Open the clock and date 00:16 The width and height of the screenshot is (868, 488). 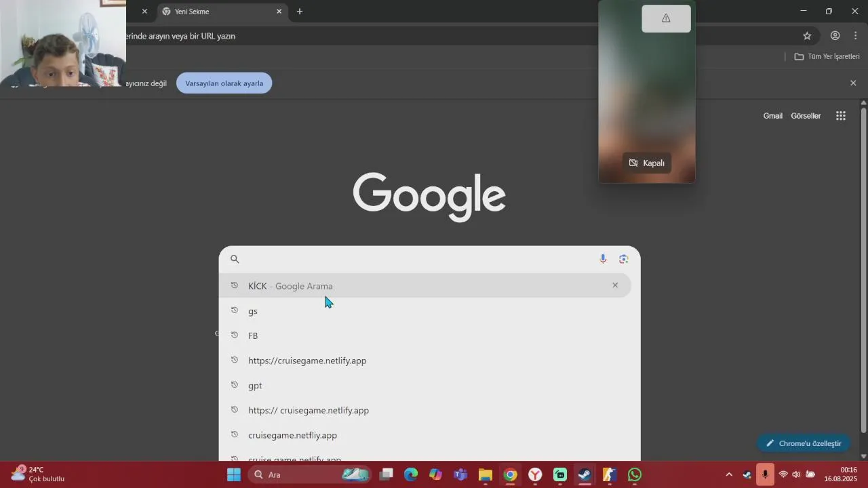pyautogui.click(x=841, y=474)
